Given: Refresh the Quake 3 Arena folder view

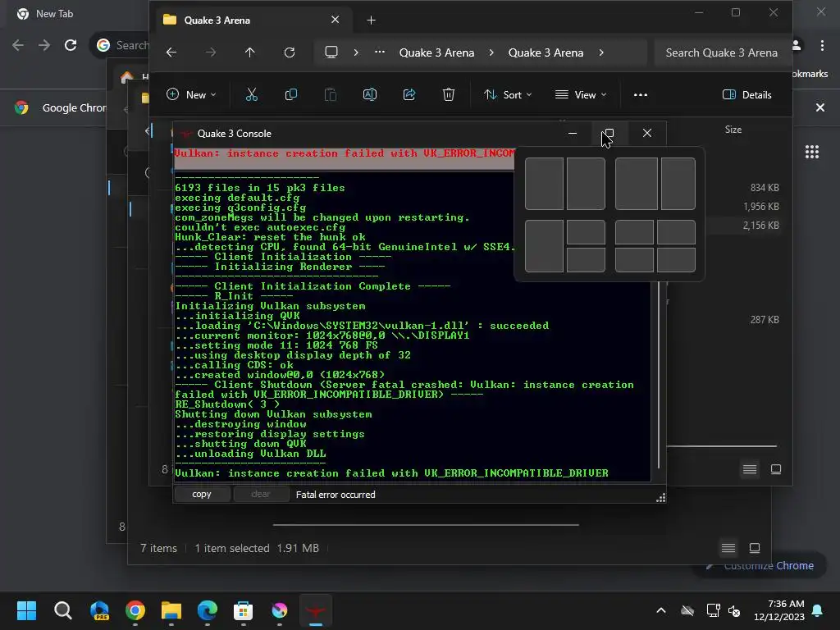Looking at the screenshot, I should pos(290,52).
